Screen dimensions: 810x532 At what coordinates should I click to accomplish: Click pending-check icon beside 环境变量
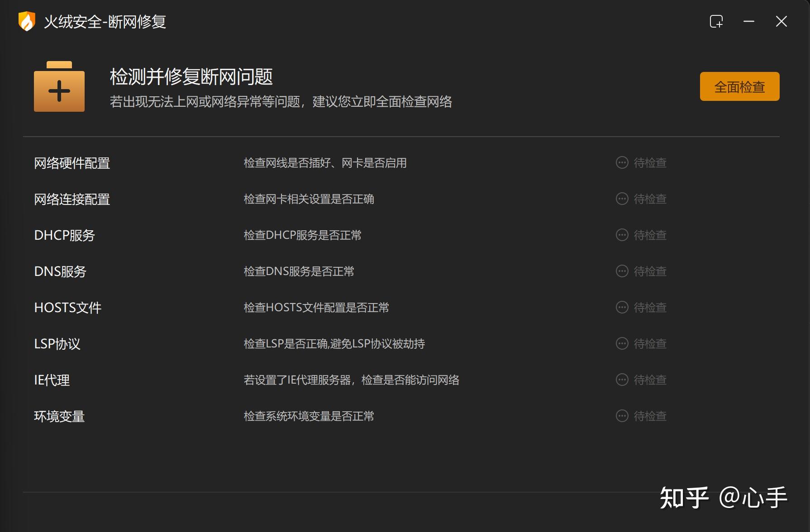click(x=622, y=416)
